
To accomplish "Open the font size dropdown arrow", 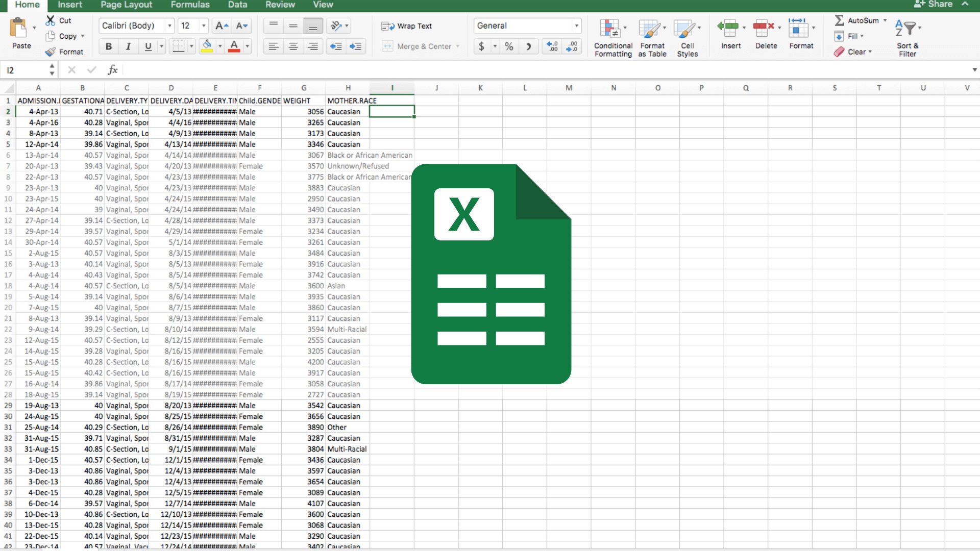I will [x=204, y=26].
